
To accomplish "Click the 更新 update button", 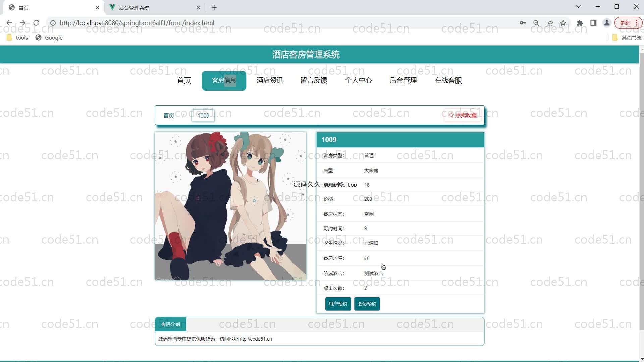I will [x=628, y=23].
